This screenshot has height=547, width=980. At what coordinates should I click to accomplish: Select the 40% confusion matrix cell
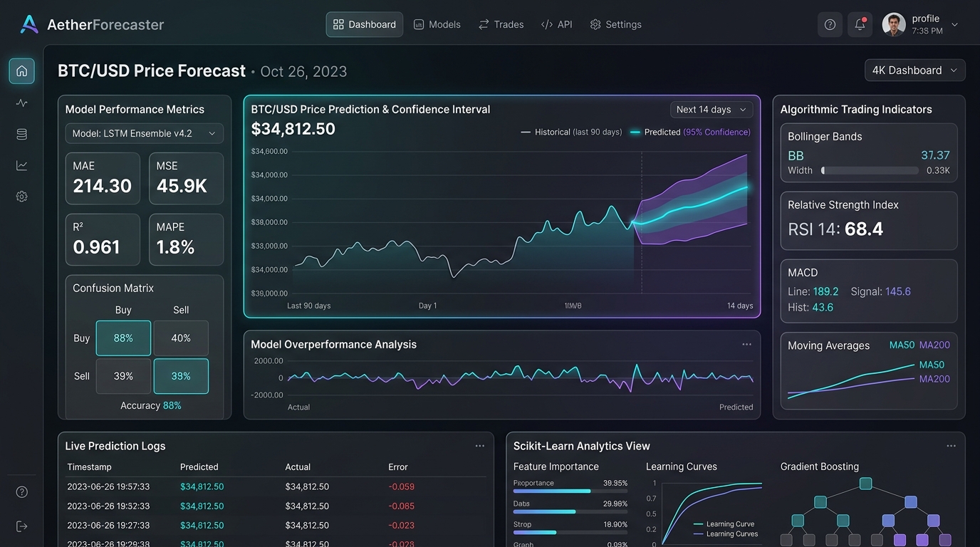pos(181,338)
